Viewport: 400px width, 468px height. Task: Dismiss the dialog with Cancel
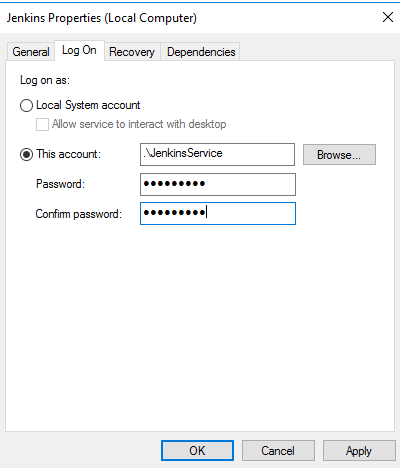tap(278, 451)
